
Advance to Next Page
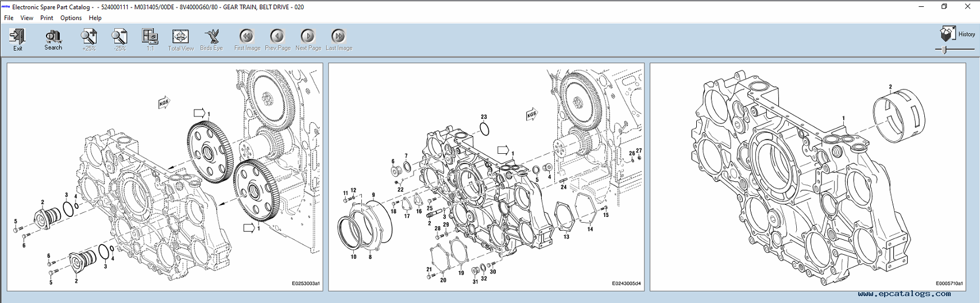(x=308, y=38)
